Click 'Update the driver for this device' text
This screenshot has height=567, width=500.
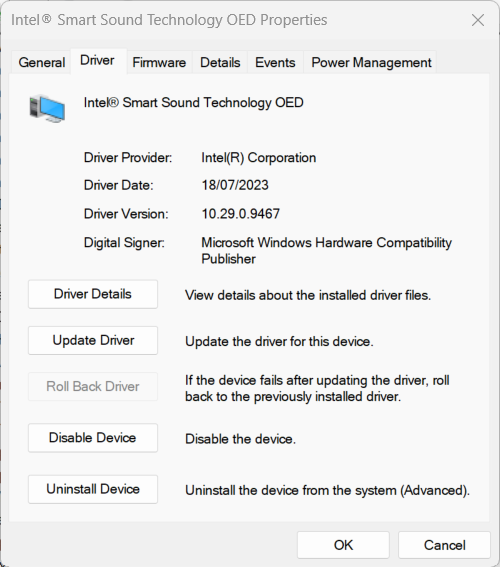coord(279,342)
